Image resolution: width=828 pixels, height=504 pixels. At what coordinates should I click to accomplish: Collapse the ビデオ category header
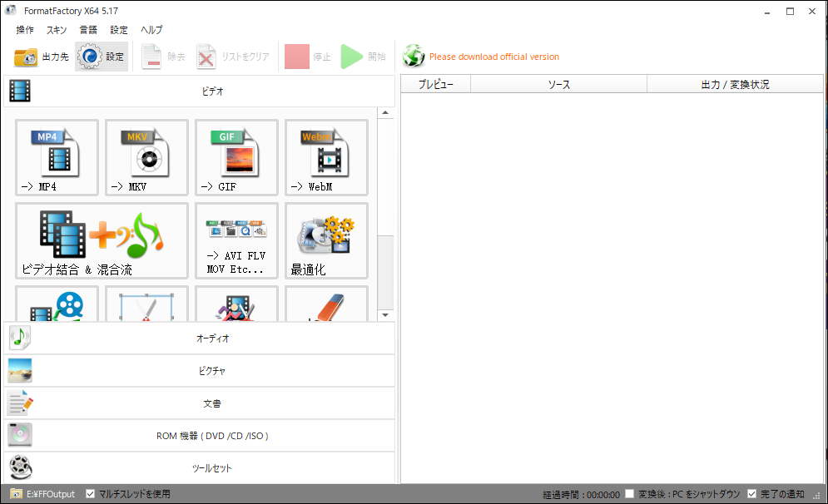pos(200,91)
